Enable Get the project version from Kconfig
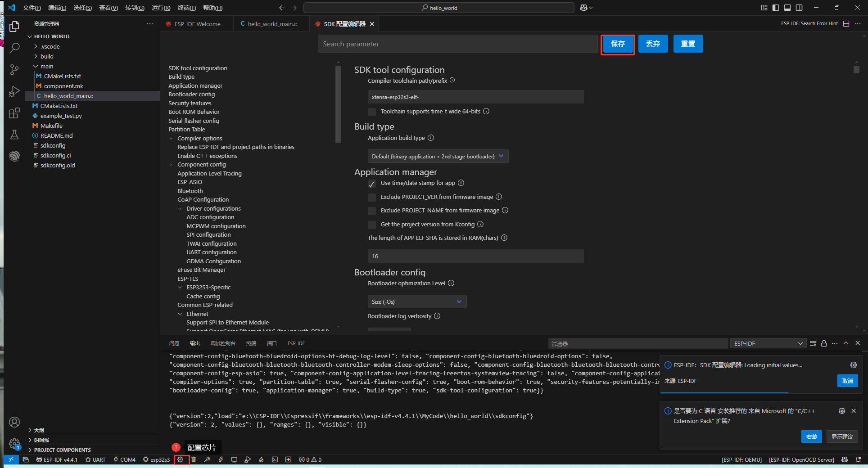Image resolution: width=868 pixels, height=468 pixels. (x=372, y=225)
